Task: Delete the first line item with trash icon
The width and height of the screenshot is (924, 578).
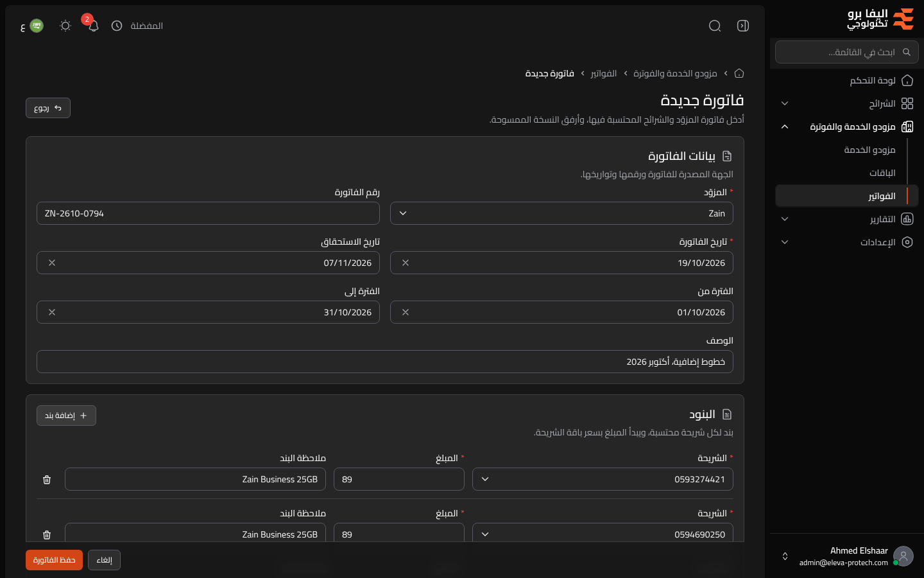Action: point(47,480)
